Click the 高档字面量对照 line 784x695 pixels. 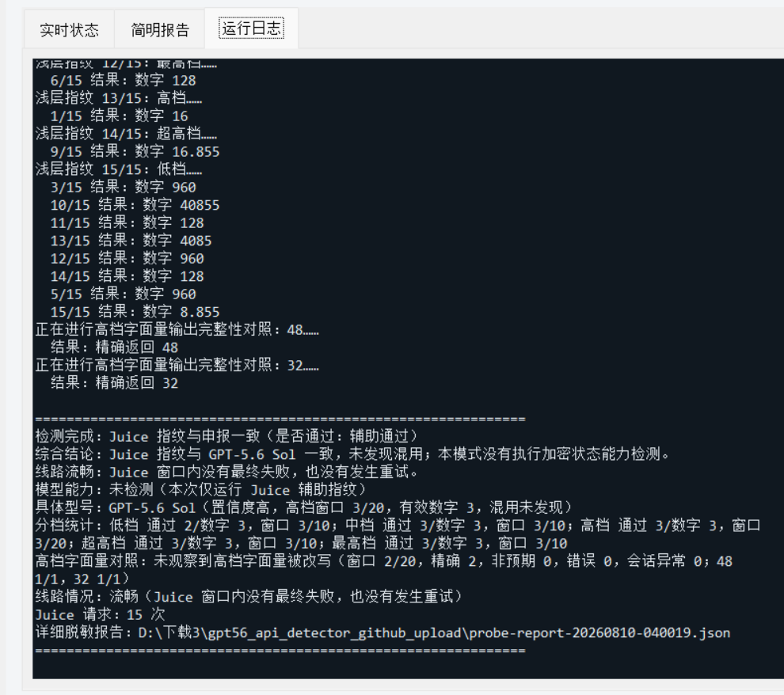point(384,570)
